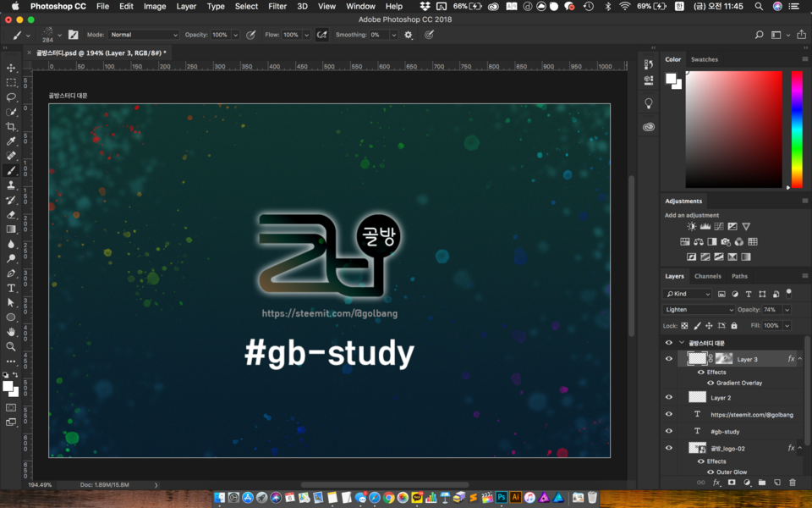The image size is (812, 508).
Task: Open the smoothing options gear
Action: pyautogui.click(x=409, y=35)
